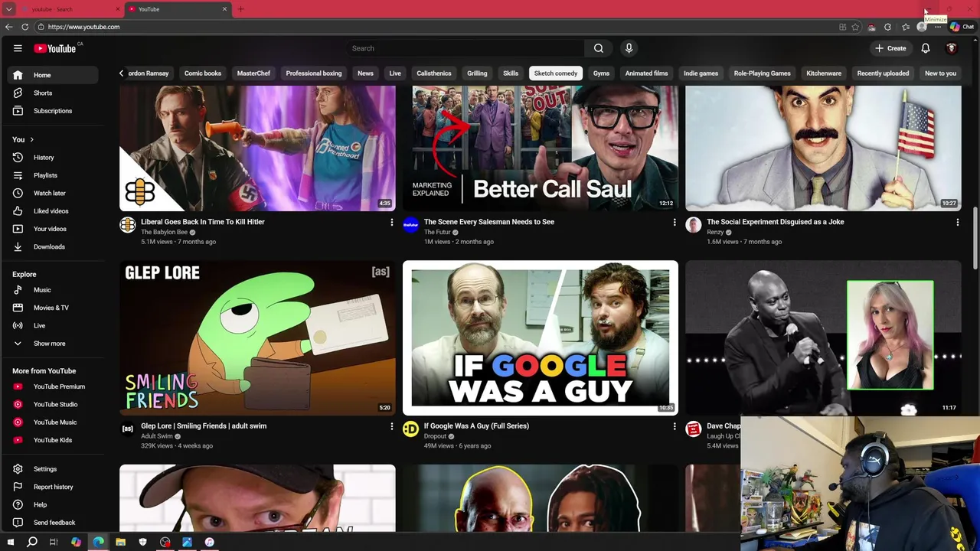Open browser tab list dropdown
Image resolution: width=980 pixels, height=551 pixels.
coord(9,9)
